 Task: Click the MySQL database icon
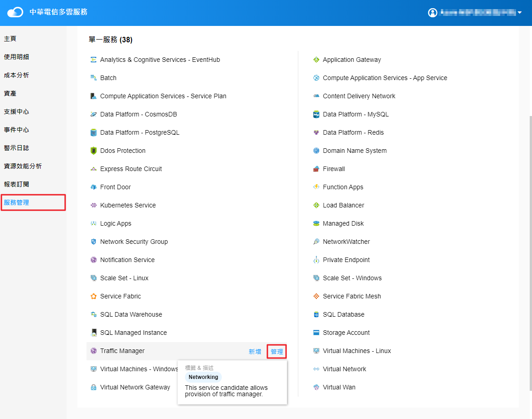(316, 114)
